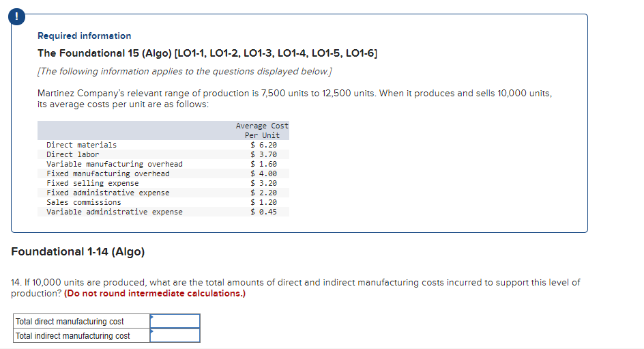Viewport: 644px width, 349px height.
Task: Click the $ 2.20 cost value
Action: pos(264,193)
